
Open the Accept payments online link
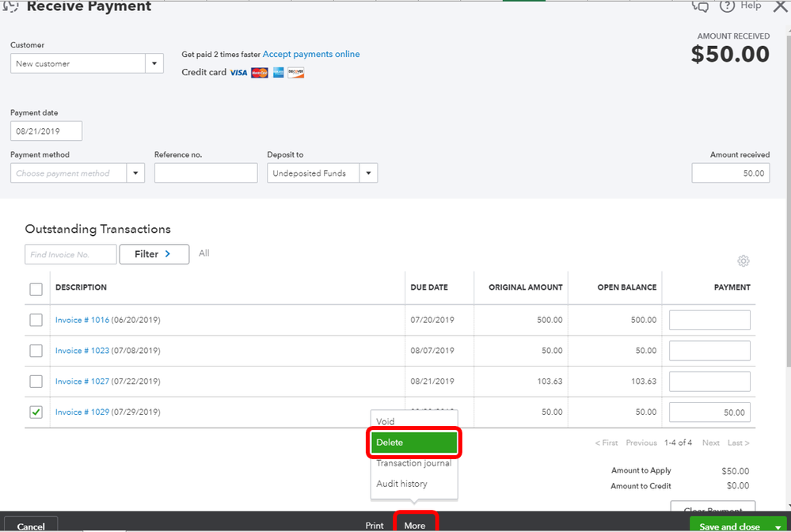coord(311,54)
